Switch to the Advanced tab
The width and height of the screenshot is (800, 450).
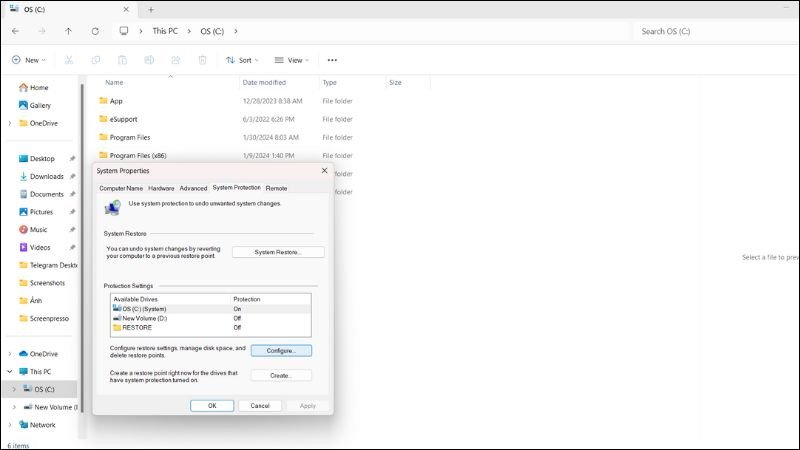tap(193, 188)
